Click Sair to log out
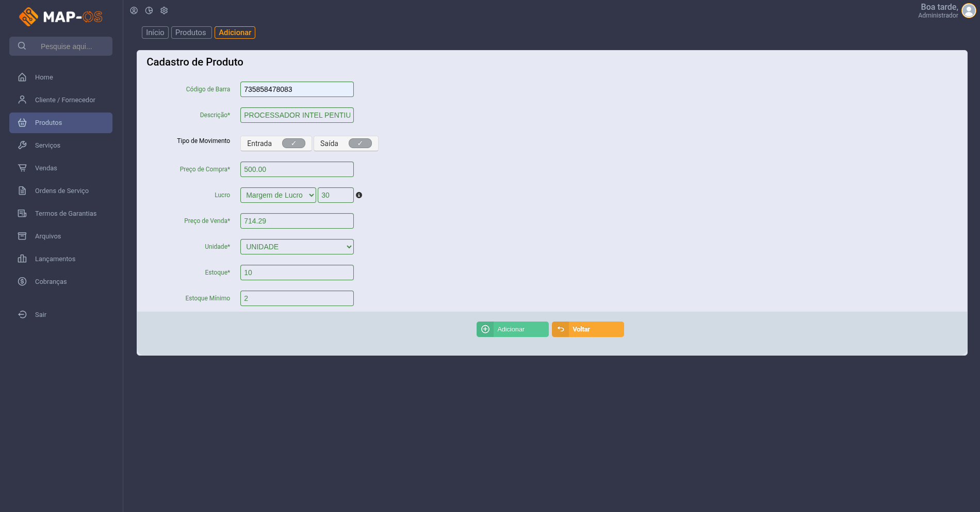 pyautogui.click(x=61, y=315)
